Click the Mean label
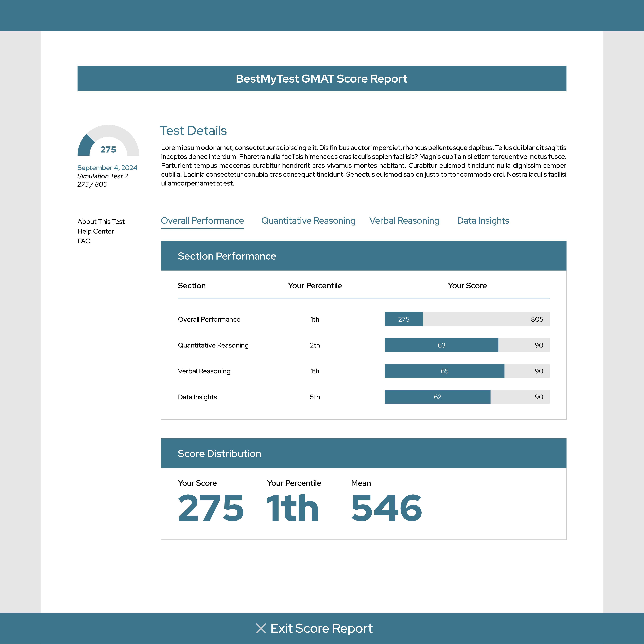 361,483
